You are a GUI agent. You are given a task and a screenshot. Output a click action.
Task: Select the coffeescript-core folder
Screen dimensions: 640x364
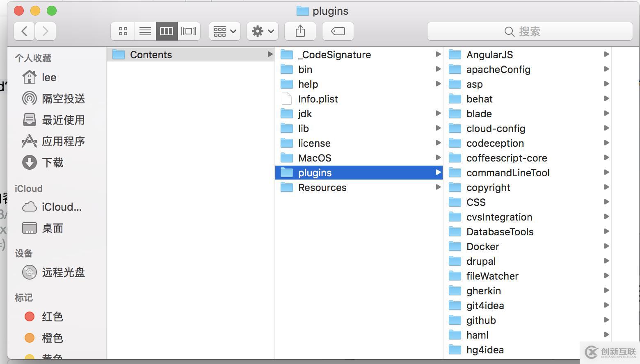click(528, 158)
